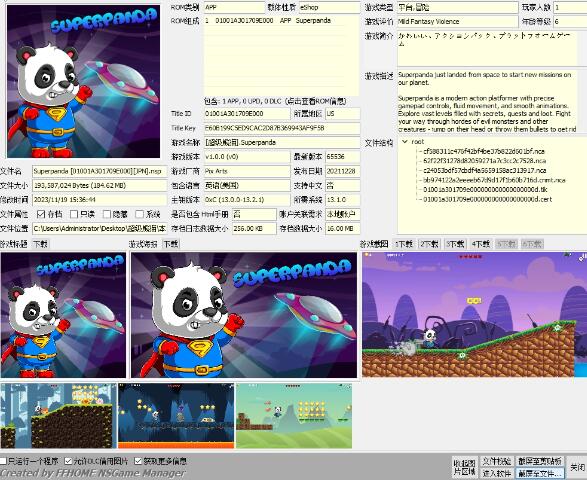Click the 收起图片区域 collapse images button
587x480 pixels.
(465, 467)
